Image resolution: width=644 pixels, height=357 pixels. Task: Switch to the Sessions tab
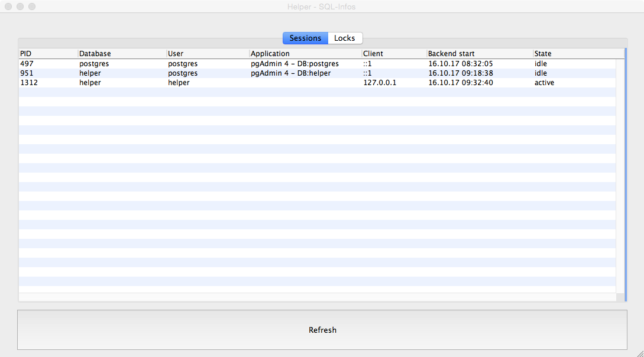[x=305, y=38]
